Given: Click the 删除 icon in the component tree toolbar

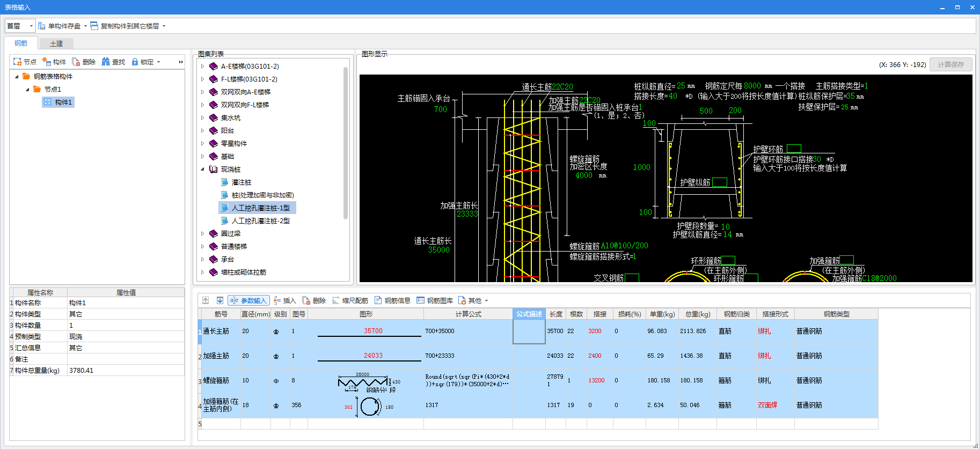Looking at the screenshot, I should [76, 62].
